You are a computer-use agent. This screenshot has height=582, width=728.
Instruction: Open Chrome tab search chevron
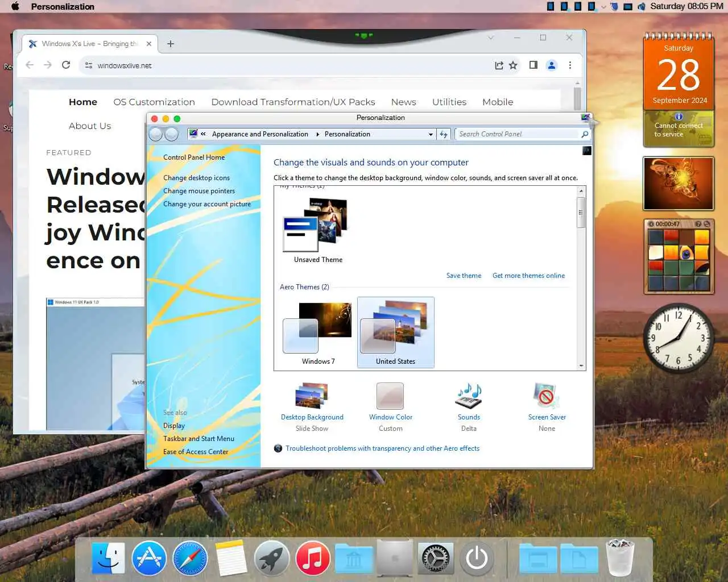tap(491, 38)
